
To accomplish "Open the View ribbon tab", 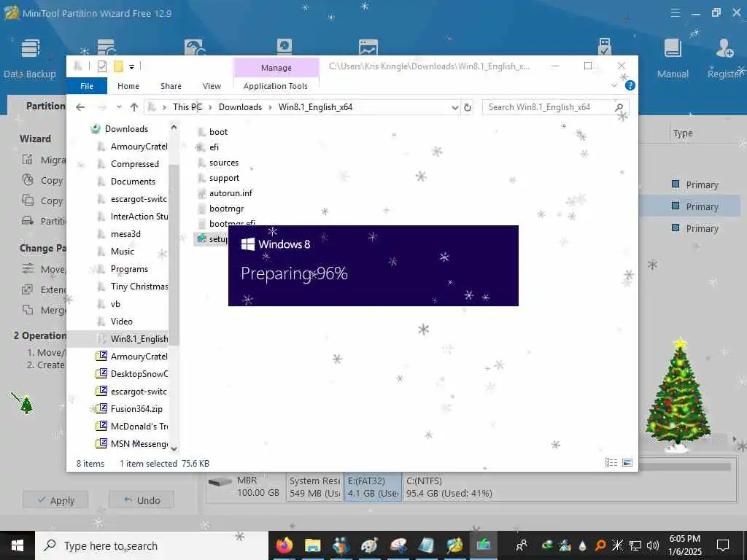I will point(212,86).
